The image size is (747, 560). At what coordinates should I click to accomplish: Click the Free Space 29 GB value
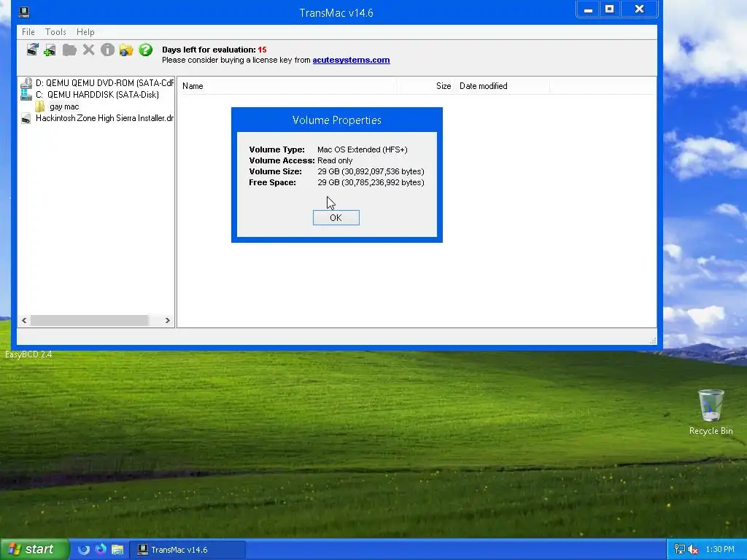371,182
